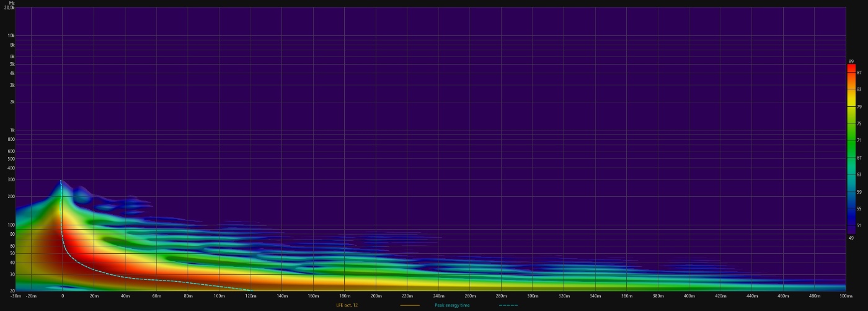868x311 pixels.
Task: Click the 1k frequency axis label
Action: point(11,130)
